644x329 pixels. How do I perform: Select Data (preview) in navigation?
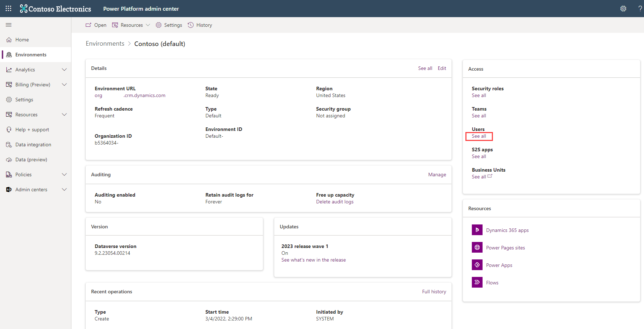point(31,160)
